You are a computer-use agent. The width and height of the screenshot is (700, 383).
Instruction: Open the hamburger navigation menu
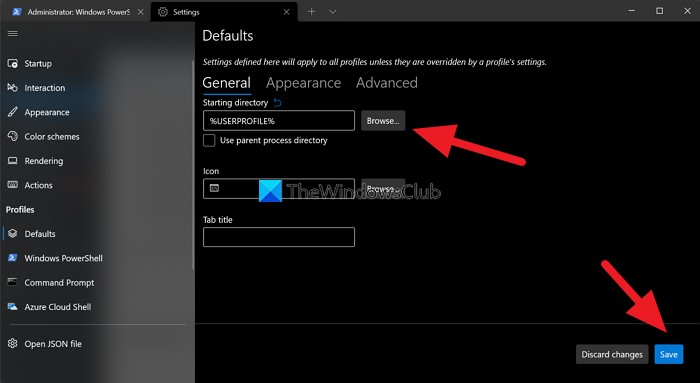tap(12, 34)
